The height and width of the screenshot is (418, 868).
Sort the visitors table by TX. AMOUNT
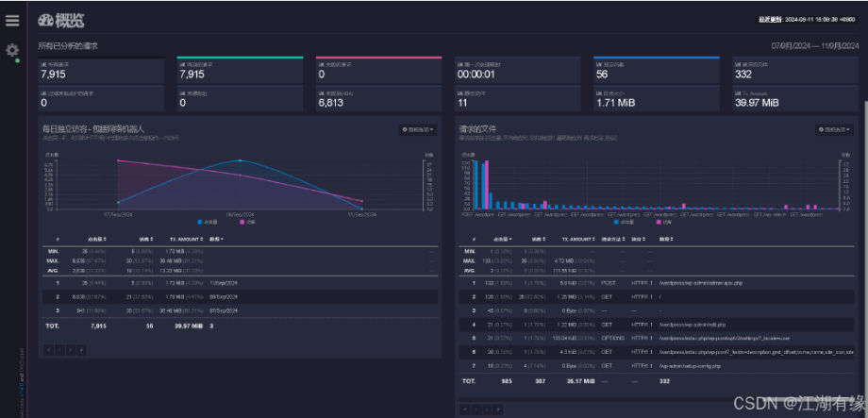coord(187,239)
